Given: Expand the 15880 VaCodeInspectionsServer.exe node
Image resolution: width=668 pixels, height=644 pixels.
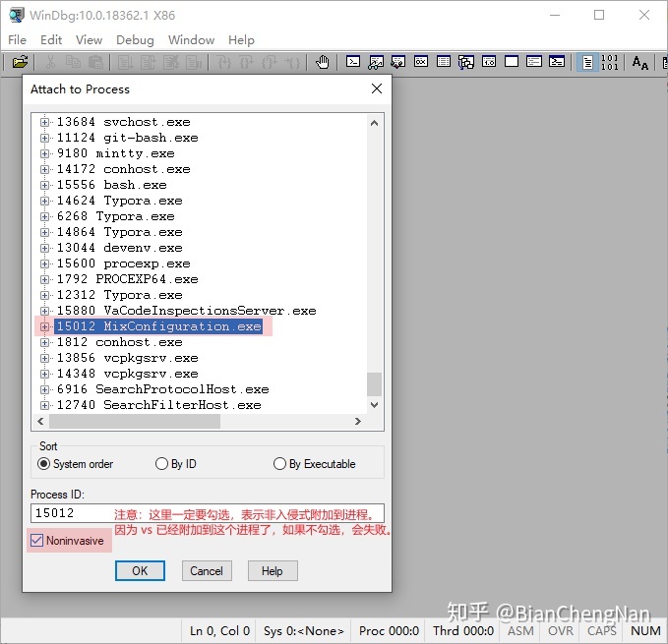Looking at the screenshot, I should pos(44,311).
